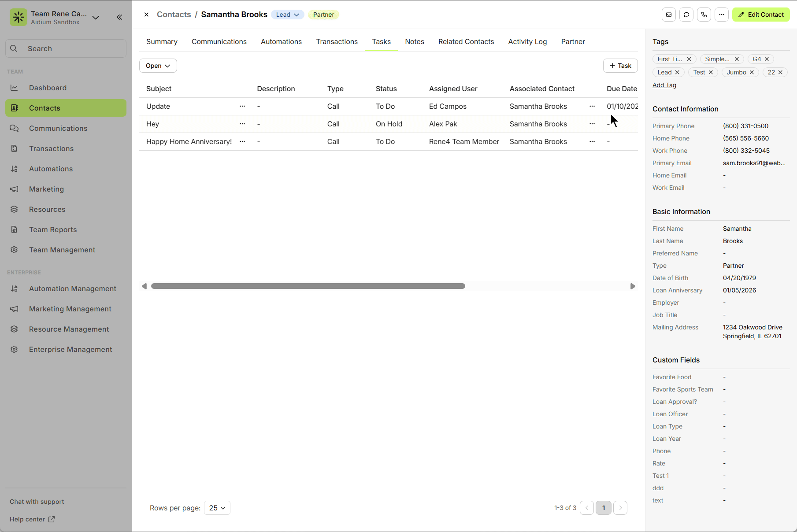The height and width of the screenshot is (532, 797).
Task: Open the chat message icon in header
Action: 686,15
